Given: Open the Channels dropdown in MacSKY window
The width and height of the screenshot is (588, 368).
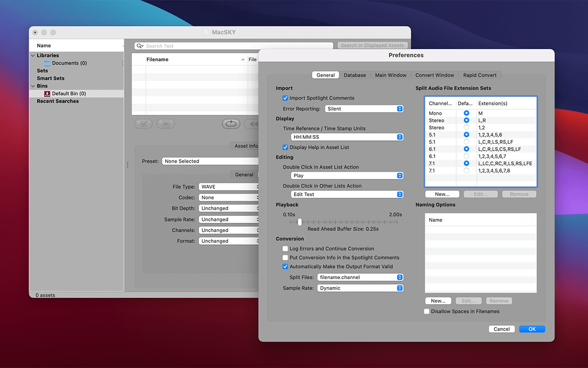Looking at the screenshot, I should 229,230.
